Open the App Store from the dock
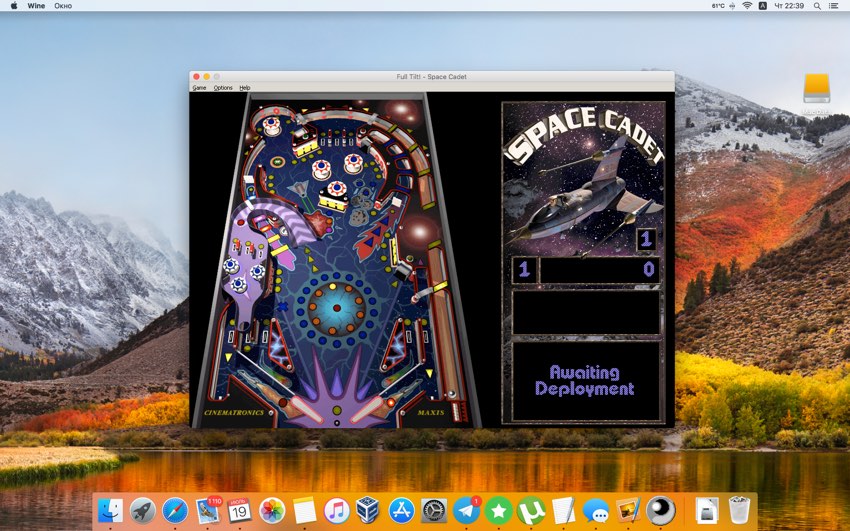 click(402, 511)
